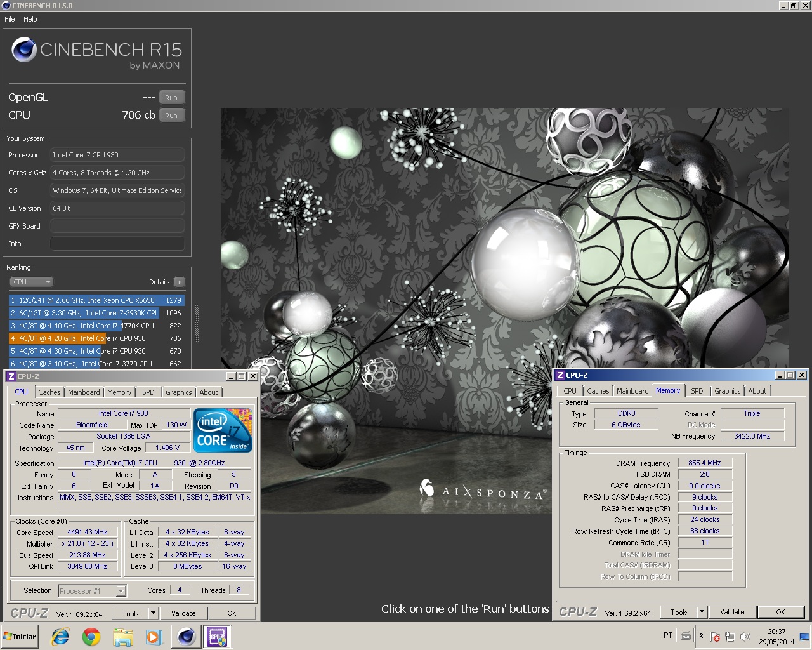The image size is (812, 650).
Task: Run the CPU benchmark
Action: [171, 116]
